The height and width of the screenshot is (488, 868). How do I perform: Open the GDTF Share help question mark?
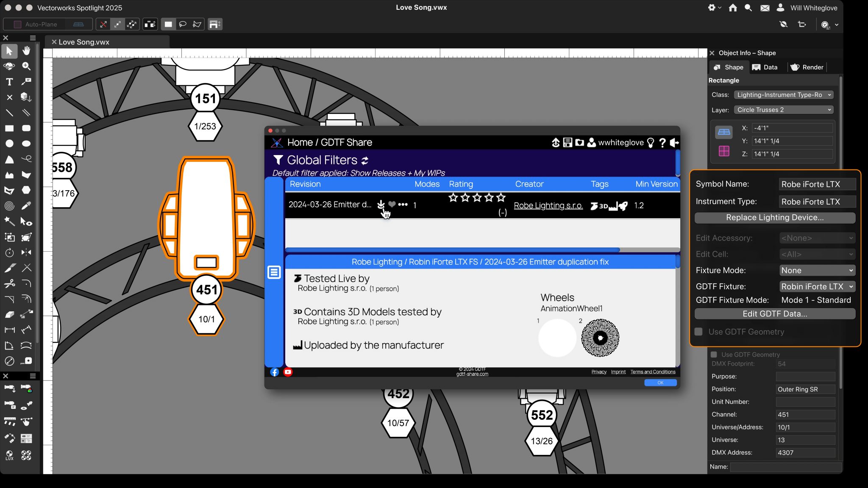coord(662,143)
